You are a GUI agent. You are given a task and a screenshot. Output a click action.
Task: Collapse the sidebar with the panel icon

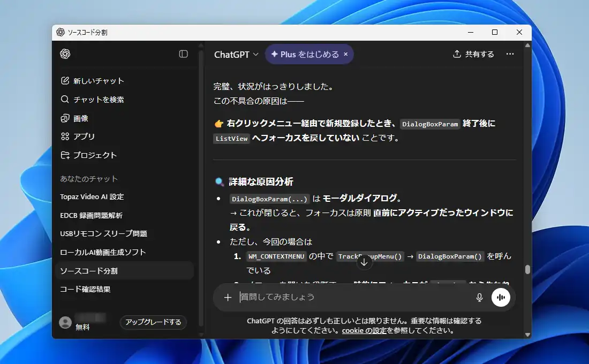pyautogui.click(x=183, y=54)
